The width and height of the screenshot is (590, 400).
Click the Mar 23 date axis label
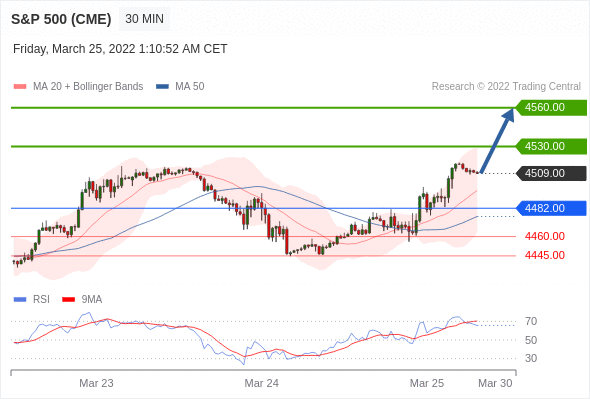tap(96, 383)
